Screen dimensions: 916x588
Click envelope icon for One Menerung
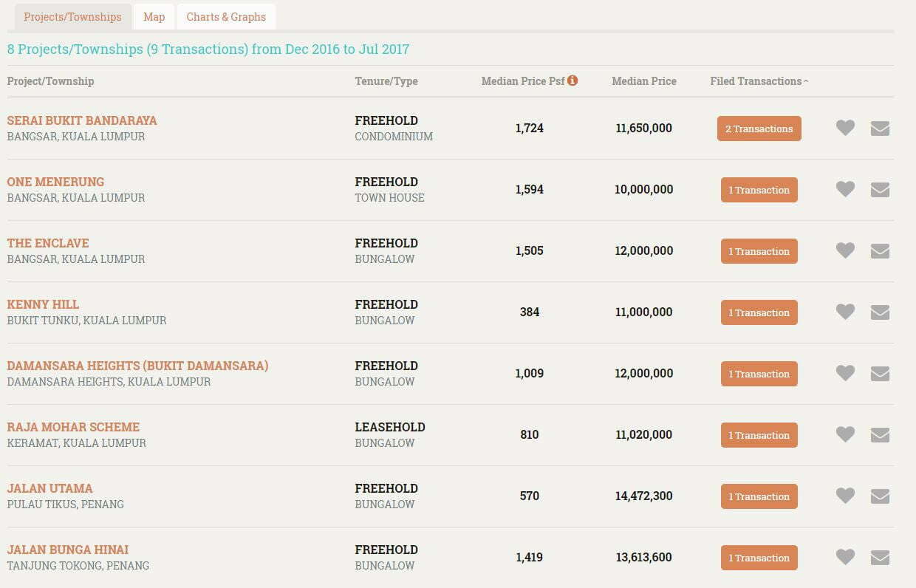tap(880, 190)
